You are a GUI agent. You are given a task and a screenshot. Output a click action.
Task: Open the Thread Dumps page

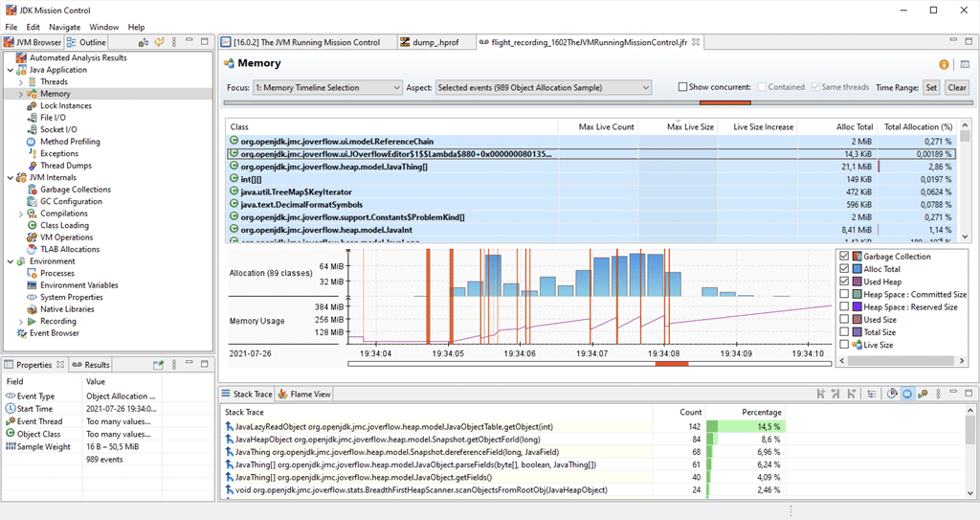(x=66, y=166)
